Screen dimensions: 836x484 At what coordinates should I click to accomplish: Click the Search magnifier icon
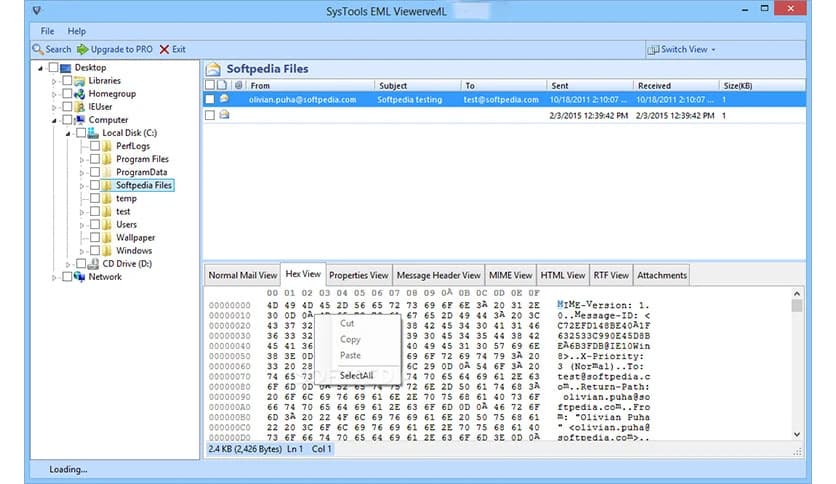pyautogui.click(x=38, y=50)
